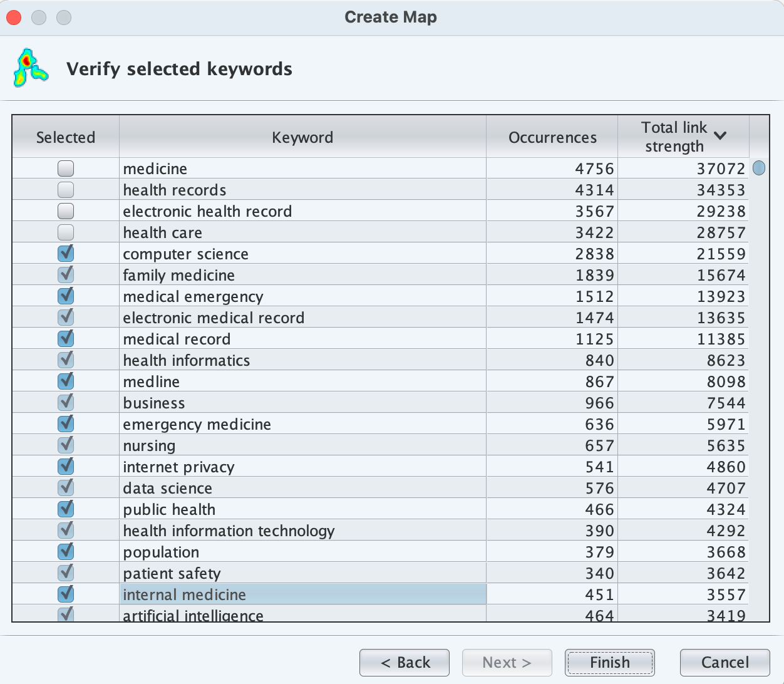The height and width of the screenshot is (684, 784).
Task: Click the sort arrow on Total link strength
Action: pyautogui.click(x=720, y=135)
